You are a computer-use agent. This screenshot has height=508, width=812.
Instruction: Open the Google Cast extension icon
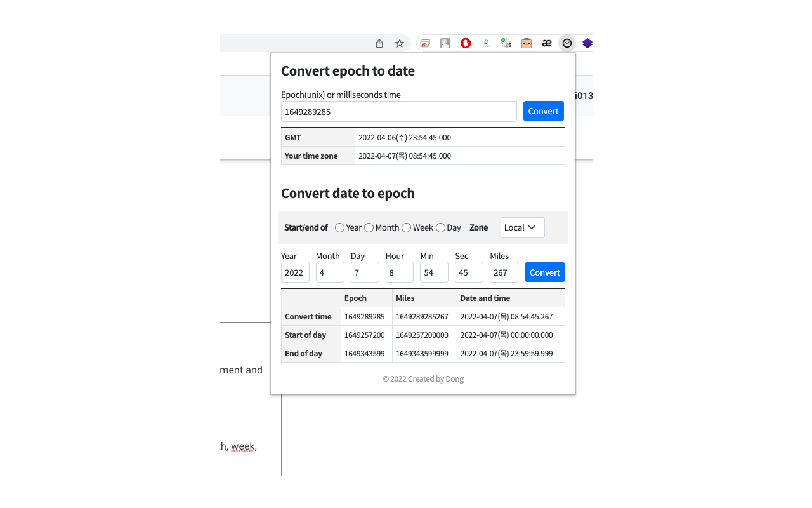424,43
